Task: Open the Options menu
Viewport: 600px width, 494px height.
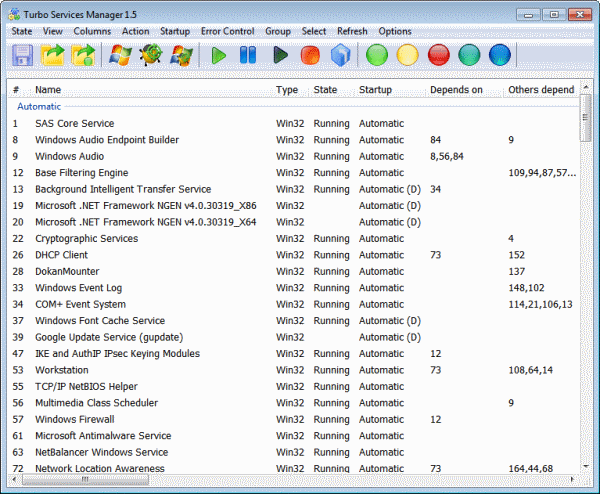Action: [x=395, y=31]
